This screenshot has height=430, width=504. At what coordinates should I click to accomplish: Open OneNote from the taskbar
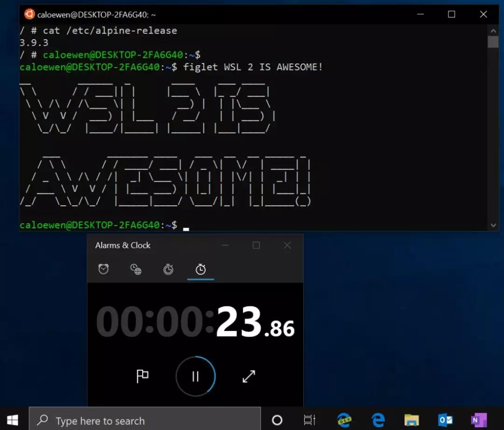coord(478,420)
